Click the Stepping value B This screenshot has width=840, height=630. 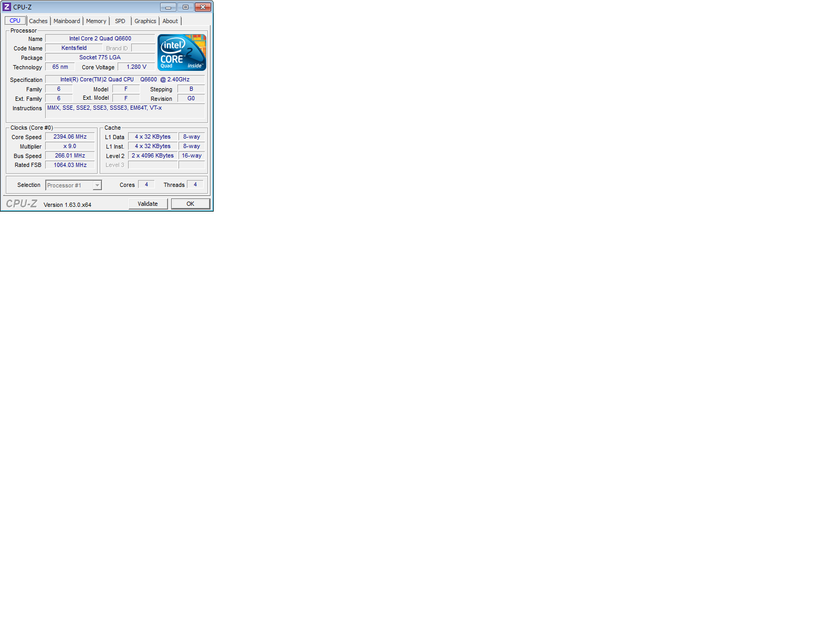click(191, 89)
